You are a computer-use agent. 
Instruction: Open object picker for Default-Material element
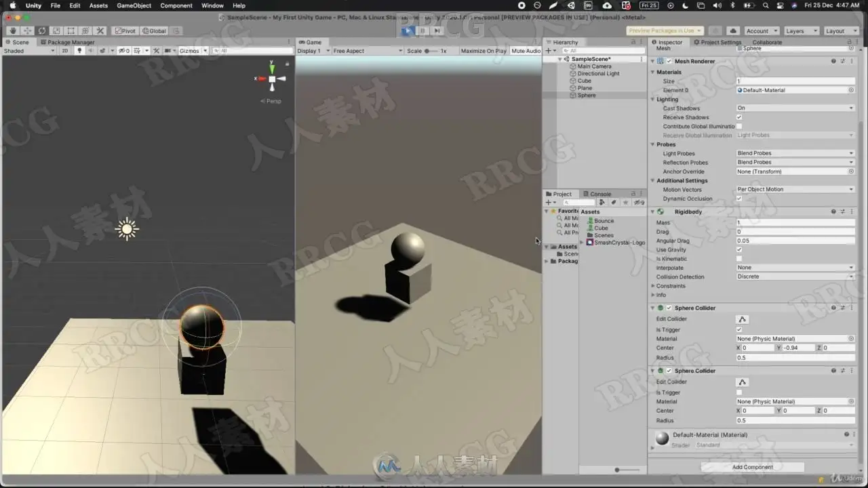[851, 90]
